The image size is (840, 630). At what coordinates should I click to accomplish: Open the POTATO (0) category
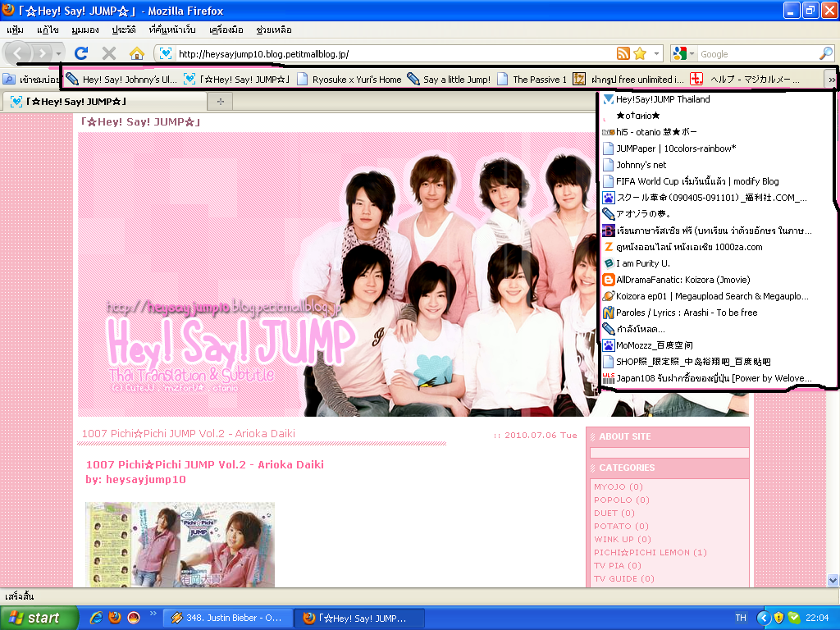click(x=621, y=526)
